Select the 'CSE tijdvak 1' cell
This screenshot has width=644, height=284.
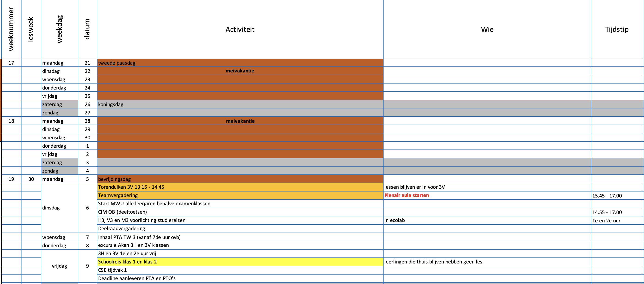[240, 270]
